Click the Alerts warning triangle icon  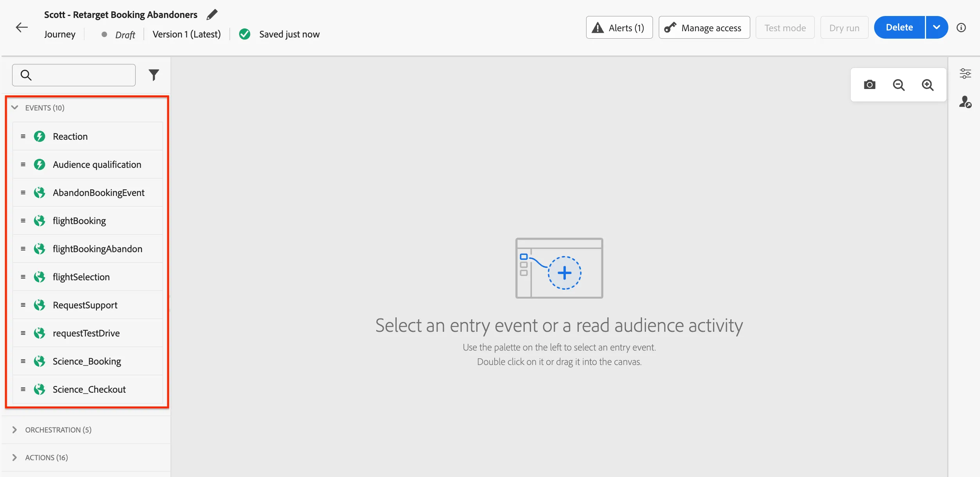click(598, 28)
